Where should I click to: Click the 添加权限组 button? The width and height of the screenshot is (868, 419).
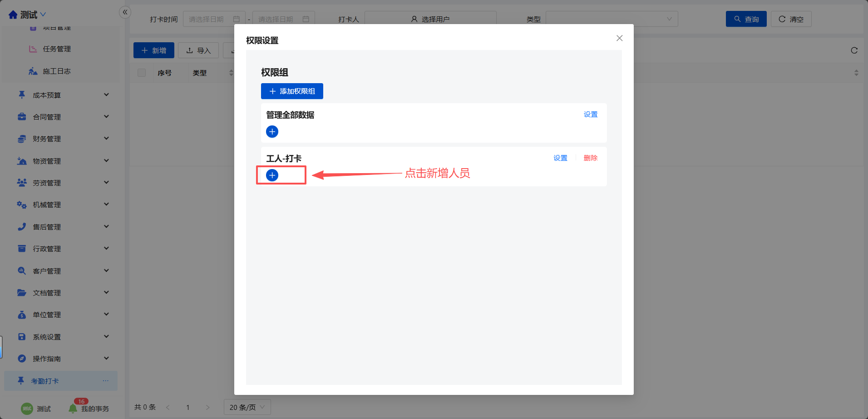click(292, 91)
